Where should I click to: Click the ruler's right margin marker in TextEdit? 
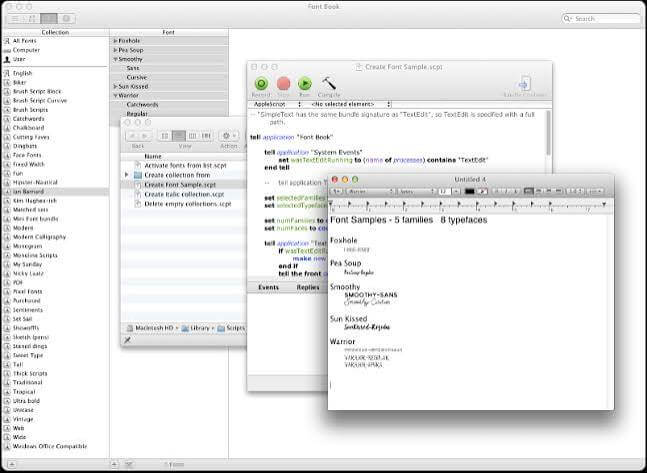tap(604, 204)
